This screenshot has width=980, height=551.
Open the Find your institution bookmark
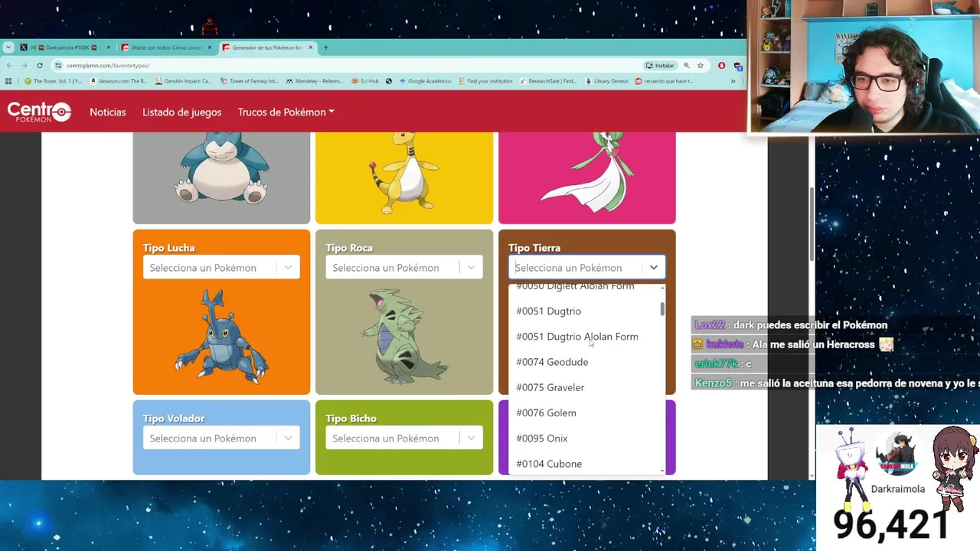click(485, 81)
